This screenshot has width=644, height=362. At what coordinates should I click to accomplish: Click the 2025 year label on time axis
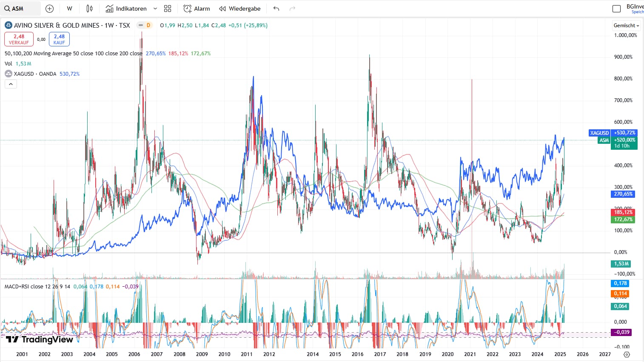(560, 354)
